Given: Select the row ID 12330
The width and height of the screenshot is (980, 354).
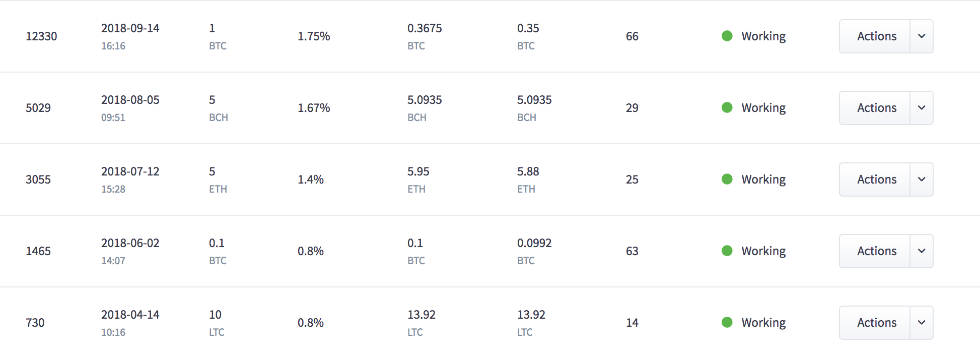Looking at the screenshot, I should click(x=41, y=36).
